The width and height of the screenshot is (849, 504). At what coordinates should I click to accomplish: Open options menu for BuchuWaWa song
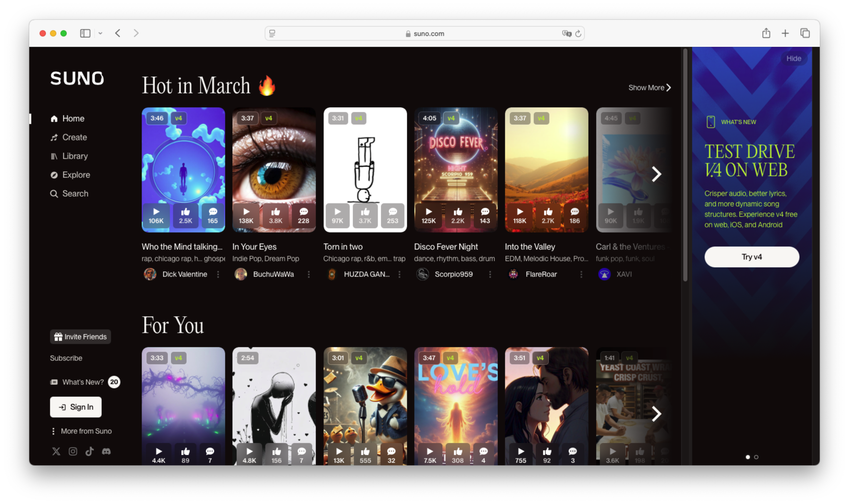(309, 274)
